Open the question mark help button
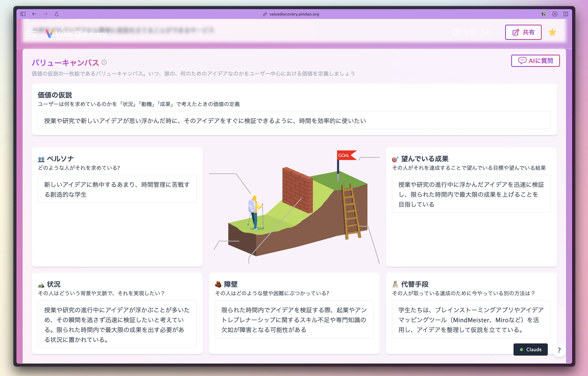This screenshot has height=376, width=588. pos(559,350)
